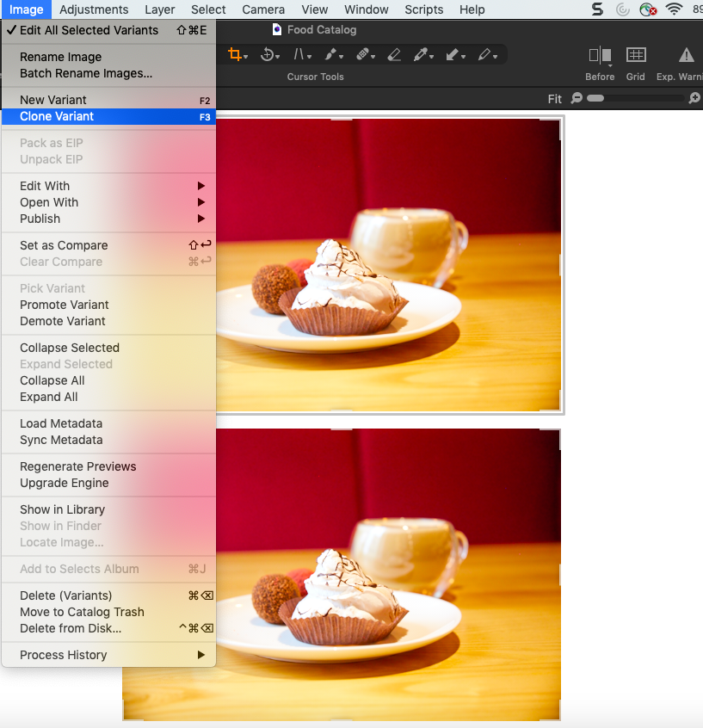
Task: Click the spiral icon in menu bar
Action: [622, 9]
